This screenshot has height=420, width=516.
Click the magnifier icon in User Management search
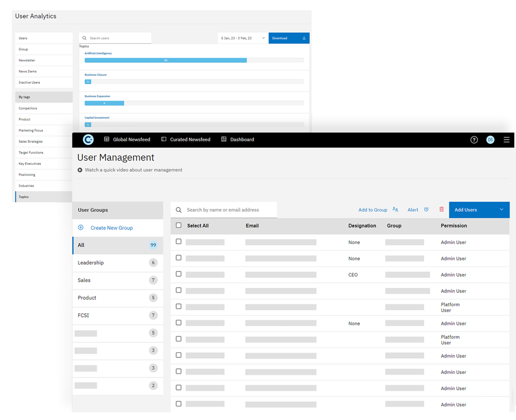click(179, 210)
